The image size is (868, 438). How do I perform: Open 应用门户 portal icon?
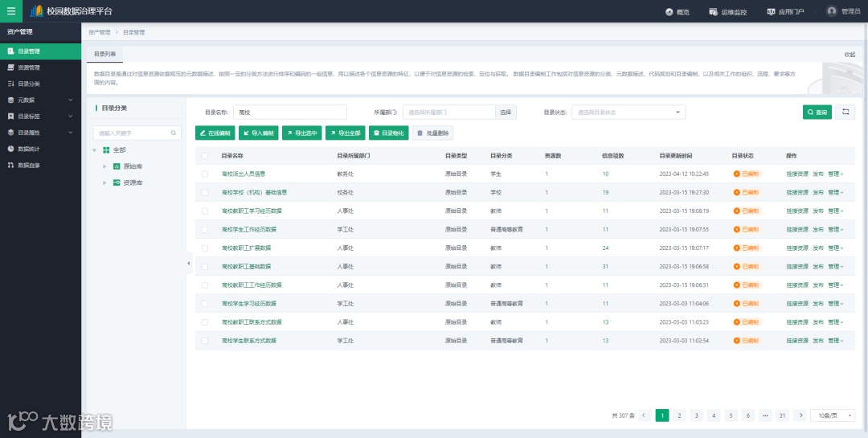click(771, 11)
